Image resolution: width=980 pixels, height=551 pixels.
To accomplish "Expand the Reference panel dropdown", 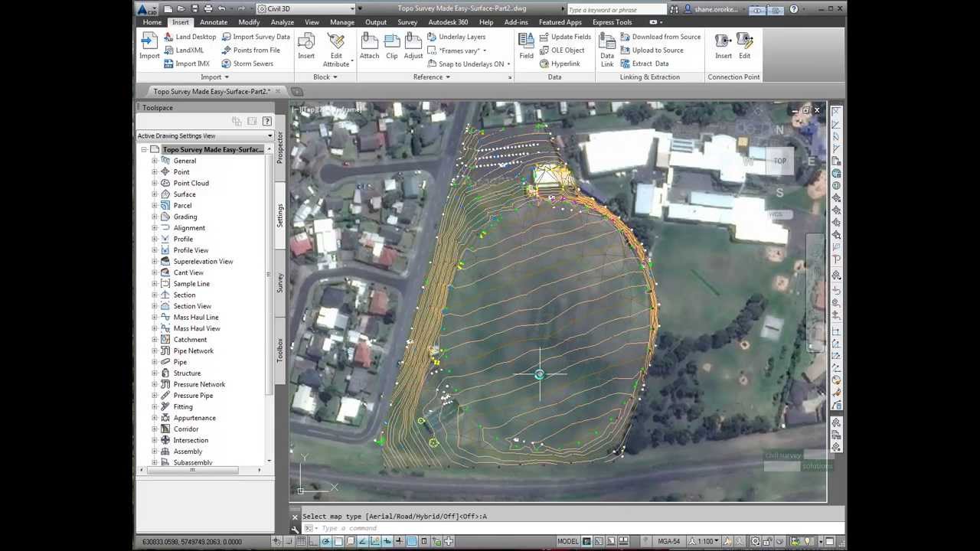I will (431, 77).
